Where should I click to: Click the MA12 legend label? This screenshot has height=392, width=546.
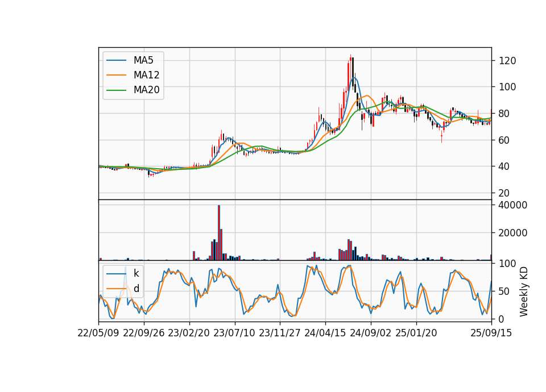tap(146, 75)
